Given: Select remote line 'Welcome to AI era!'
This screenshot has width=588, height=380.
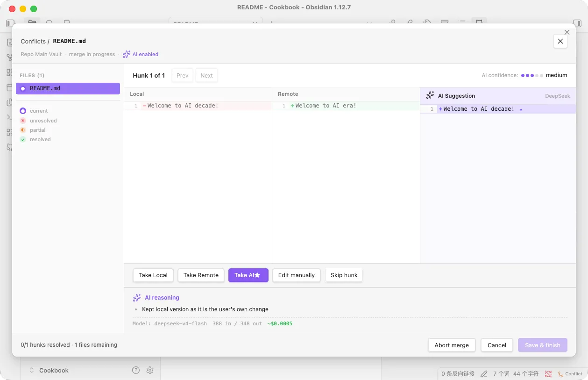Looking at the screenshot, I should pos(346,106).
